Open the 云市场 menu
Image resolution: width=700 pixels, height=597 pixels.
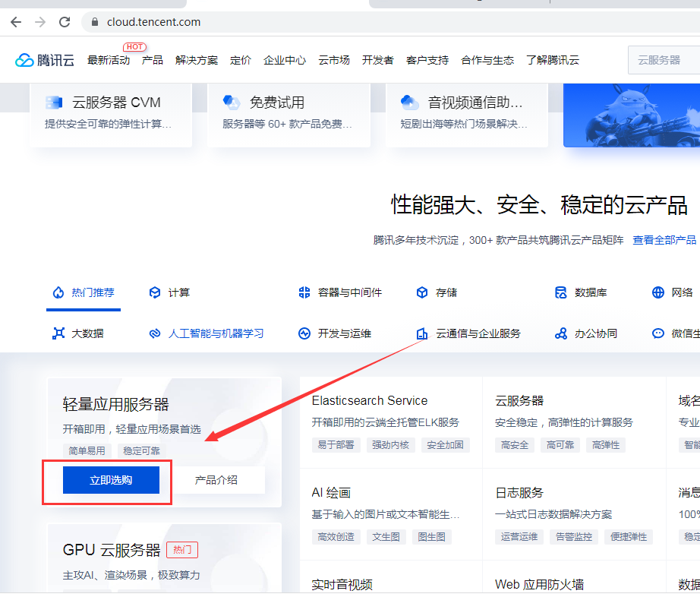(x=334, y=60)
